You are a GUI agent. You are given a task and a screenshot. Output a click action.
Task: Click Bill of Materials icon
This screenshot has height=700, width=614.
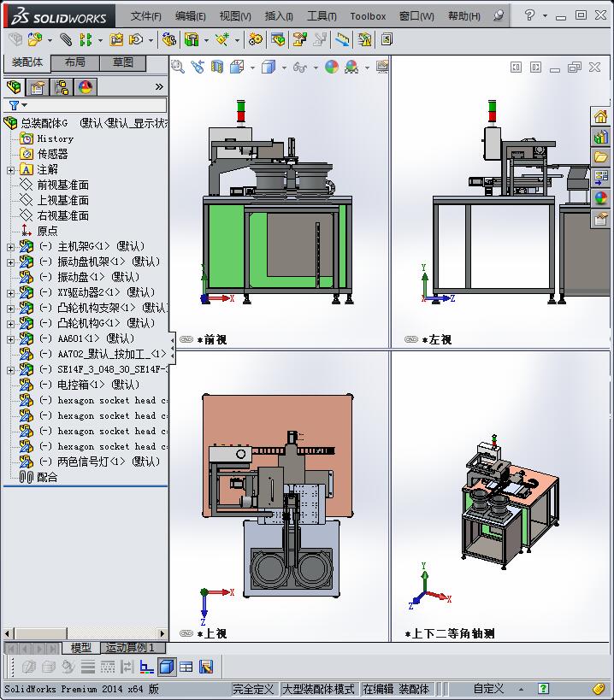click(x=278, y=39)
